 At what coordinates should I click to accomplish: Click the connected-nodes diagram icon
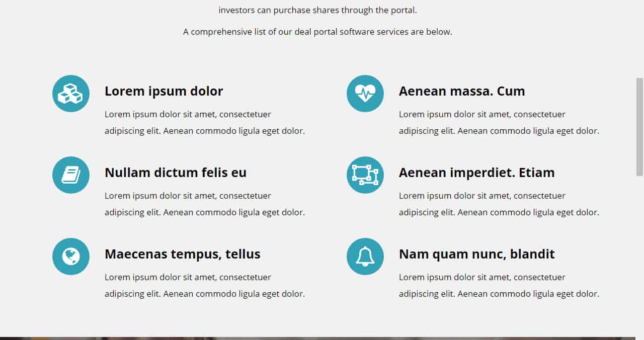point(365,175)
